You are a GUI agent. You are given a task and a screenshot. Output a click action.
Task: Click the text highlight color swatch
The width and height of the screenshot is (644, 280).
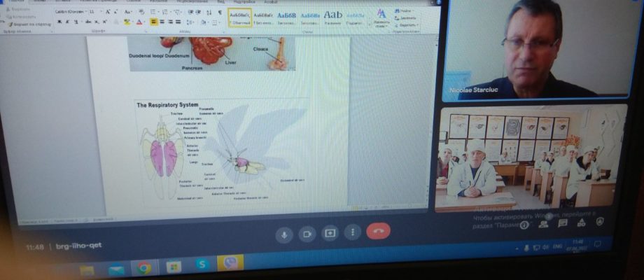[x=127, y=22]
